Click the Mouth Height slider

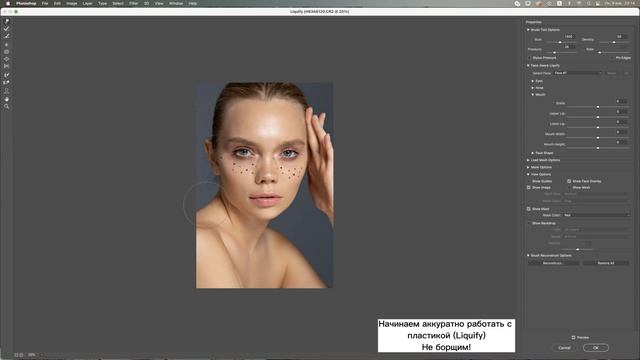coord(598,148)
